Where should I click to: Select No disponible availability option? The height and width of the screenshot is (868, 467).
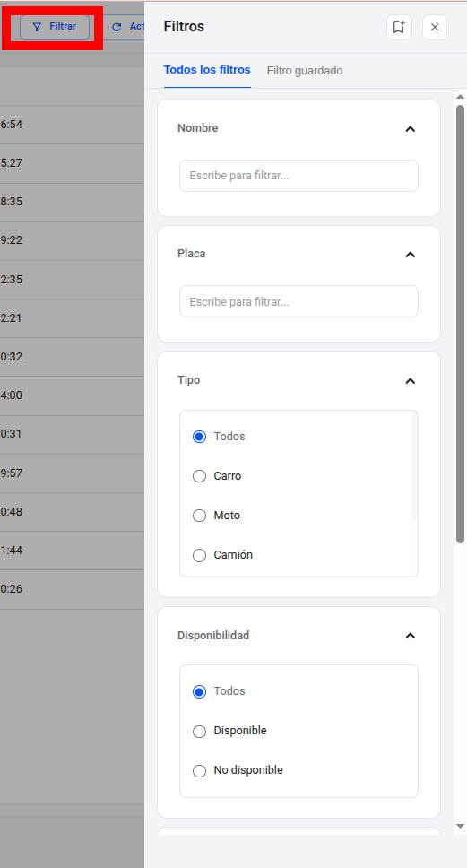[199, 770]
